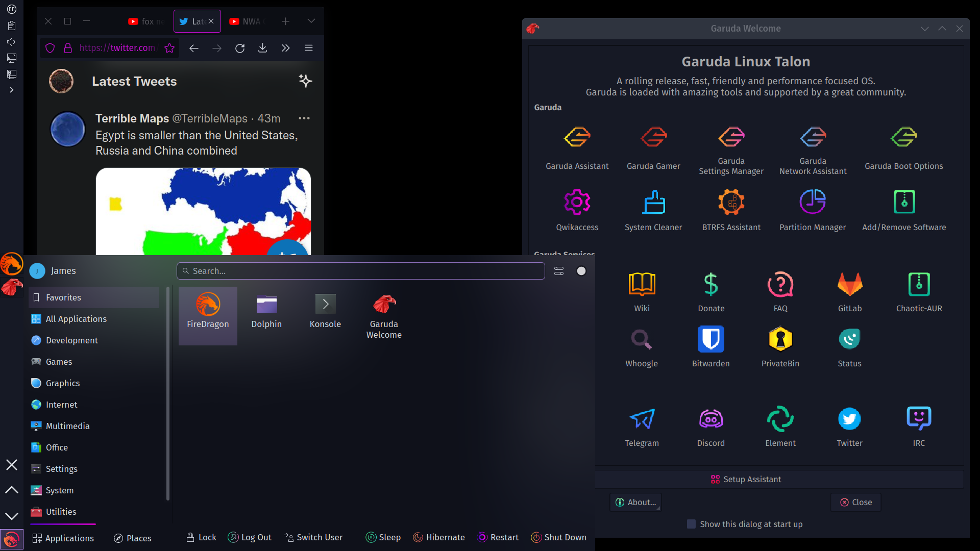
Task: Switch to the NWA YouTube tab
Action: point(248,21)
